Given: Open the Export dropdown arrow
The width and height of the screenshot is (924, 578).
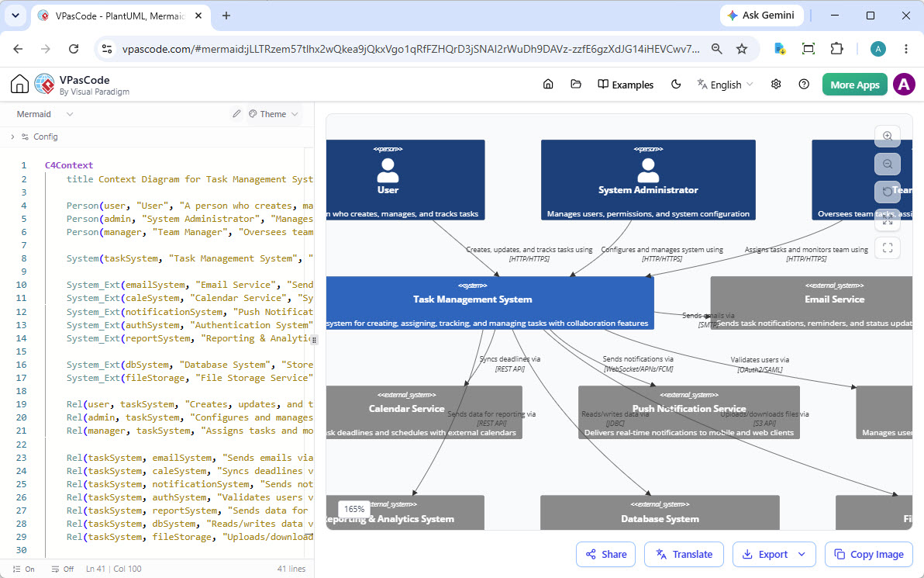Looking at the screenshot, I should coord(802,555).
